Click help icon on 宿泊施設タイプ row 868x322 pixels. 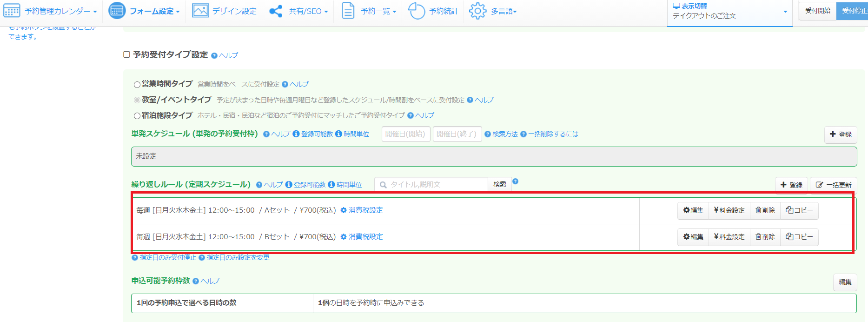[x=411, y=115]
